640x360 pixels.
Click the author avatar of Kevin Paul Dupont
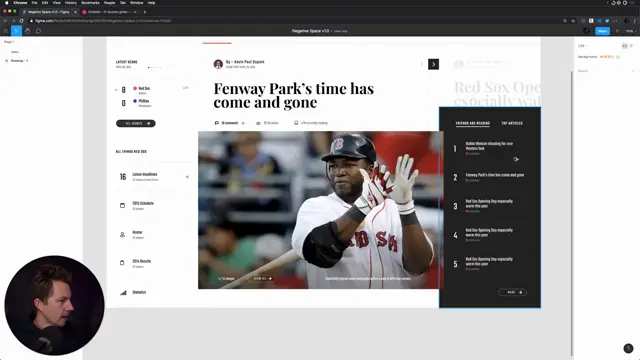click(x=218, y=64)
